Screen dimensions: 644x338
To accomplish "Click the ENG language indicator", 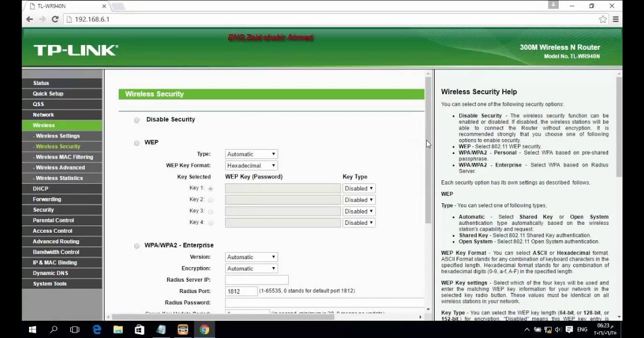I will [x=582, y=329].
